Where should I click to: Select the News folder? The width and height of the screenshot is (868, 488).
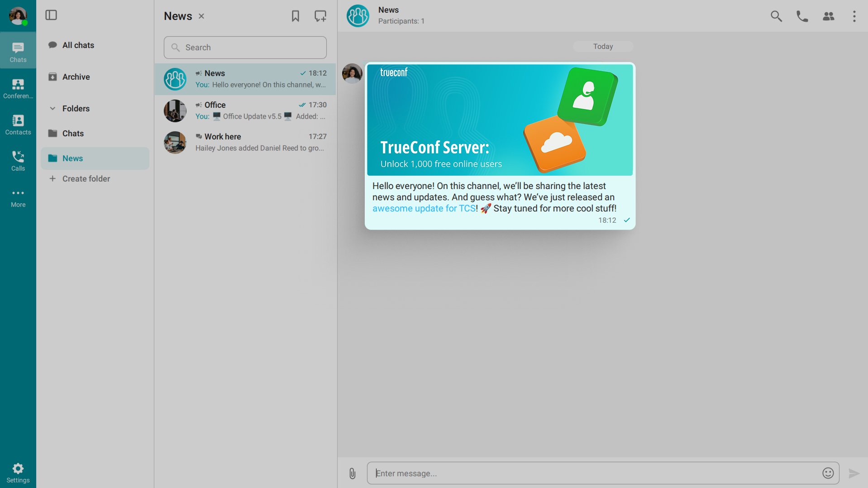tap(95, 158)
